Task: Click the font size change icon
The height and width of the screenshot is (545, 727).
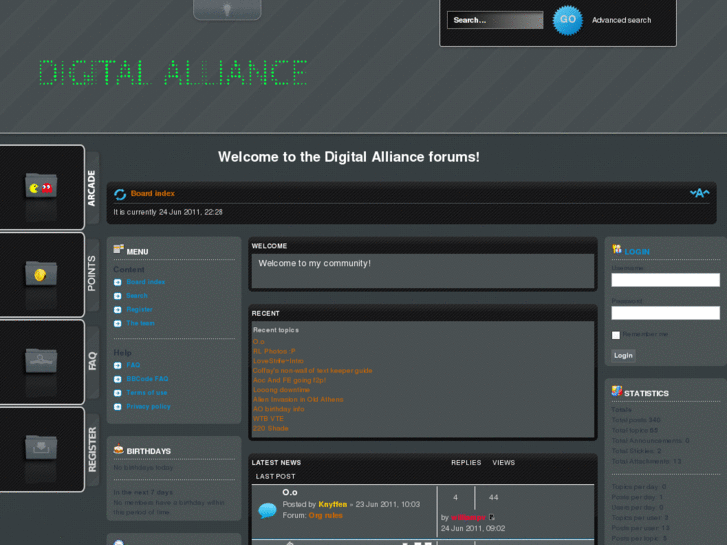Action: pos(699,193)
